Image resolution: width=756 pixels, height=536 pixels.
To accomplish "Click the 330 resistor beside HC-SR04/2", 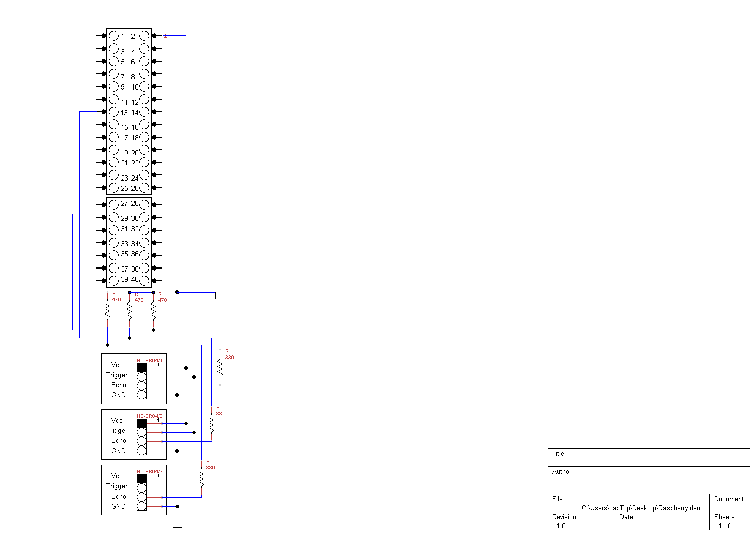I will [x=212, y=424].
